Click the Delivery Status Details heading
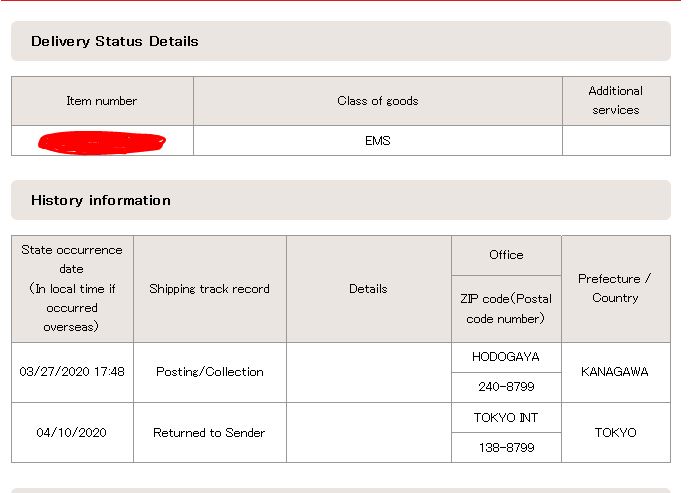Image resolution: width=692 pixels, height=493 pixels. [114, 41]
